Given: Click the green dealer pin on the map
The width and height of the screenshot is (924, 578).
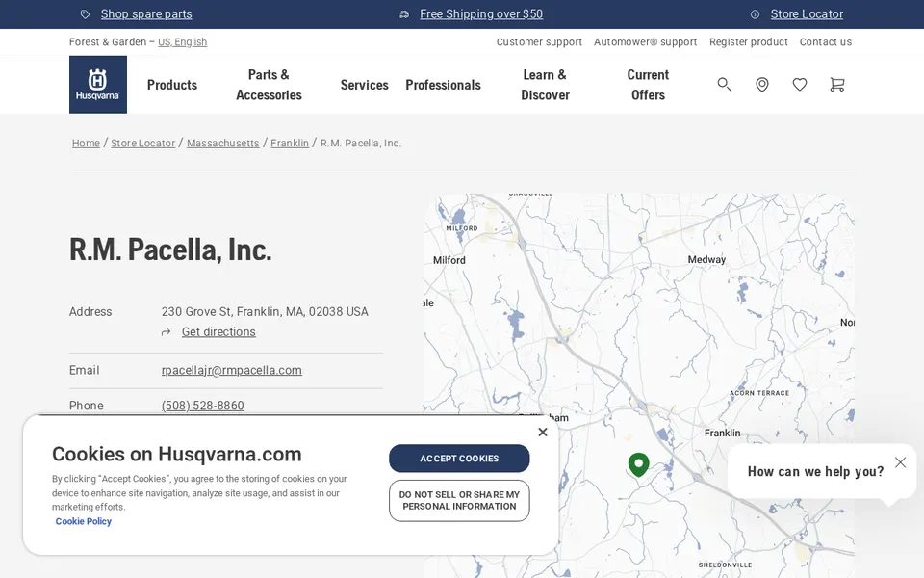Looking at the screenshot, I should coord(639,464).
